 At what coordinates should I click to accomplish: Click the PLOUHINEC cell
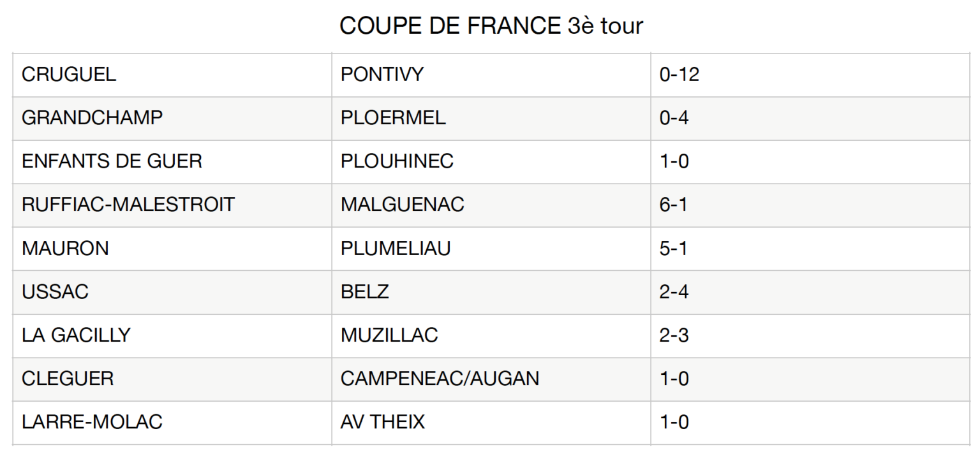(x=397, y=161)
